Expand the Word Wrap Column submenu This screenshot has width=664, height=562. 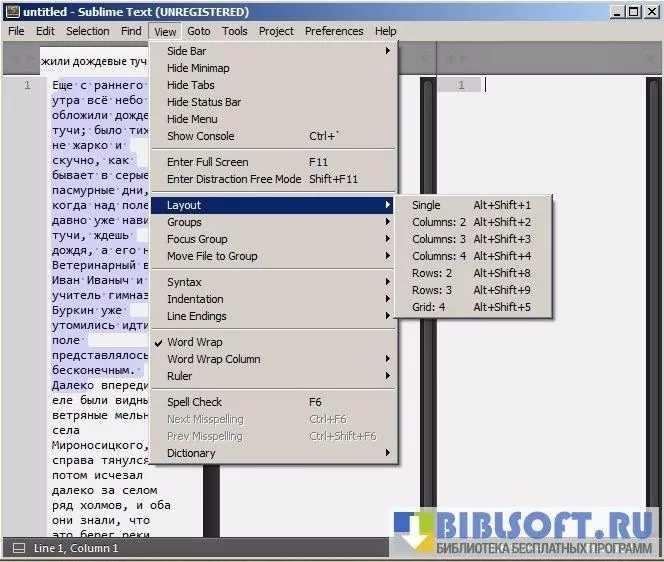213,359
